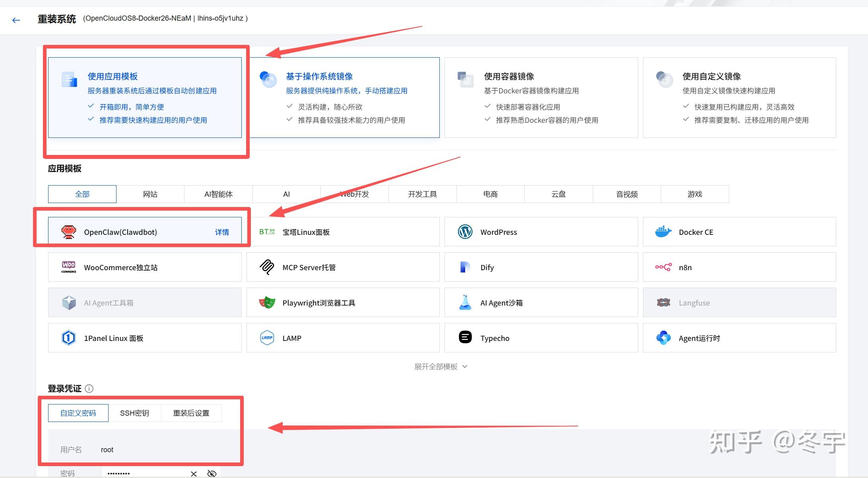Clear the password with X button
868x478 pixels.
tap(194, 474)
